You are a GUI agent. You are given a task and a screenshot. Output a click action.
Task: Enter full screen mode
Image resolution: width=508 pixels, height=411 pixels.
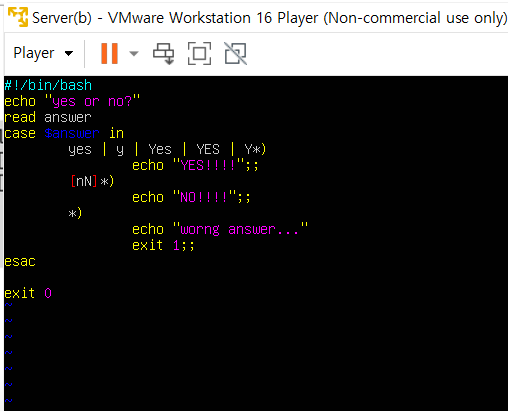pos(199,53)
